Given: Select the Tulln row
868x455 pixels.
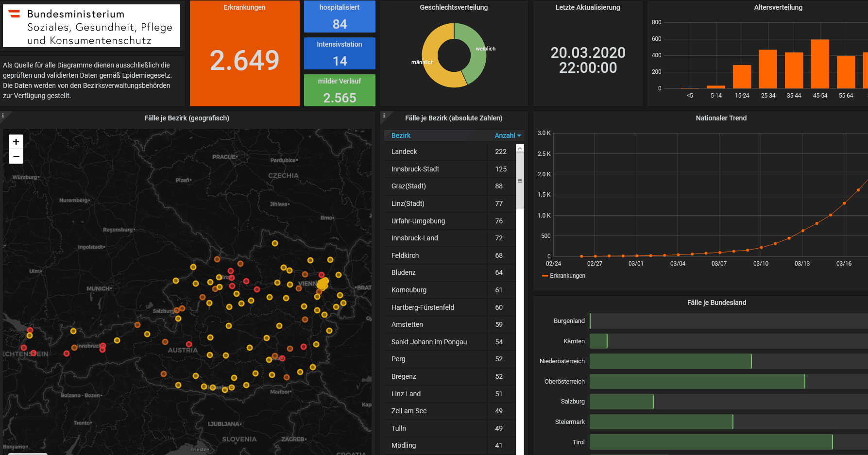Looking at the screenshot, I should [450, 428].
